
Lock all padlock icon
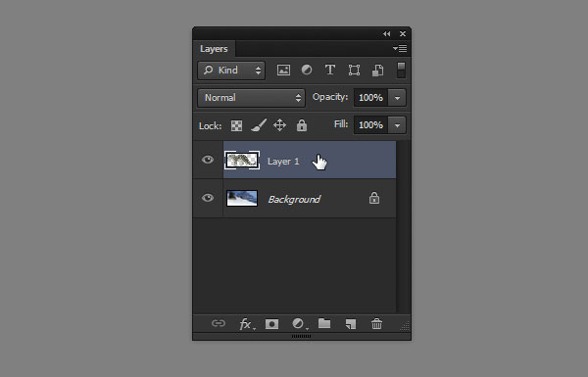302,125
